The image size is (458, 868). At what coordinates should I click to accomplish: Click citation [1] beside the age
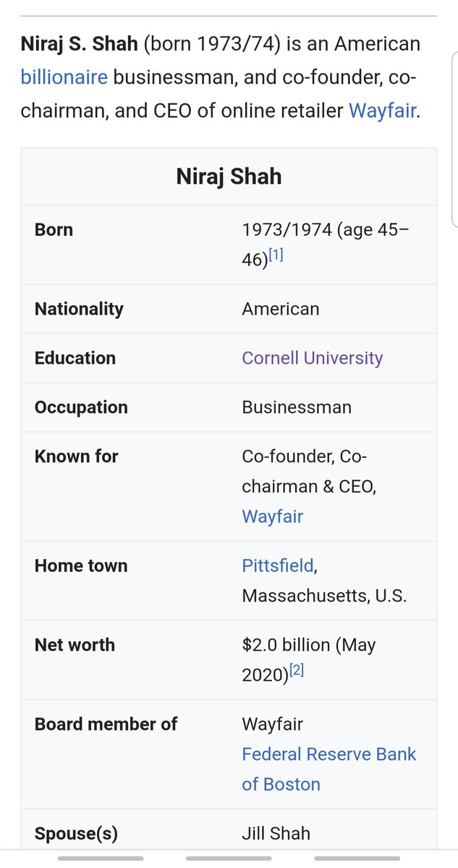tap(276, 255)
